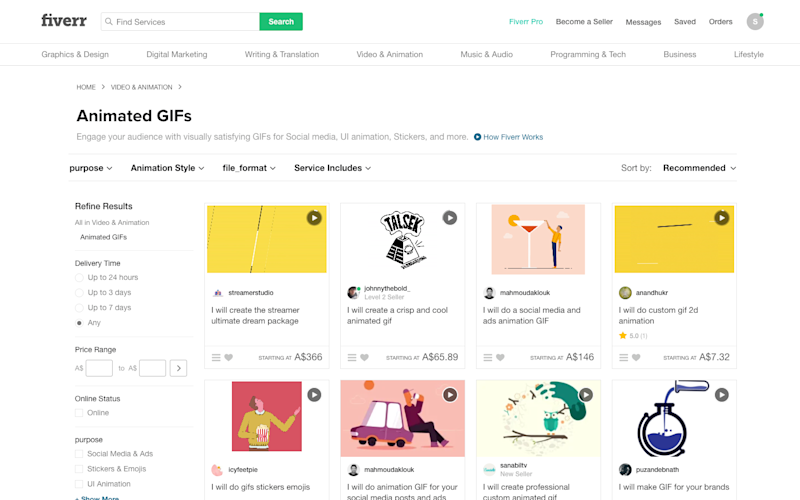Heart the A$146 mahmoudaklouk gig

(500, 358)
